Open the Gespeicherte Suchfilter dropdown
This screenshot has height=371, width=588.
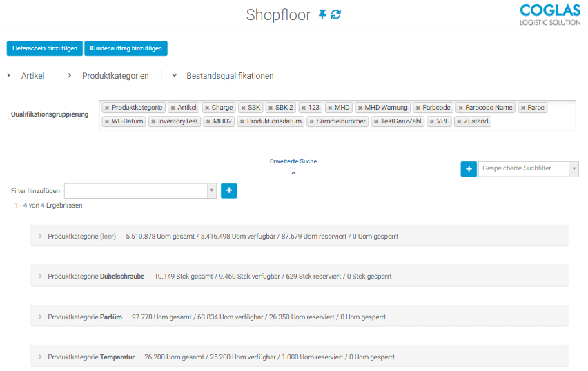574,168
